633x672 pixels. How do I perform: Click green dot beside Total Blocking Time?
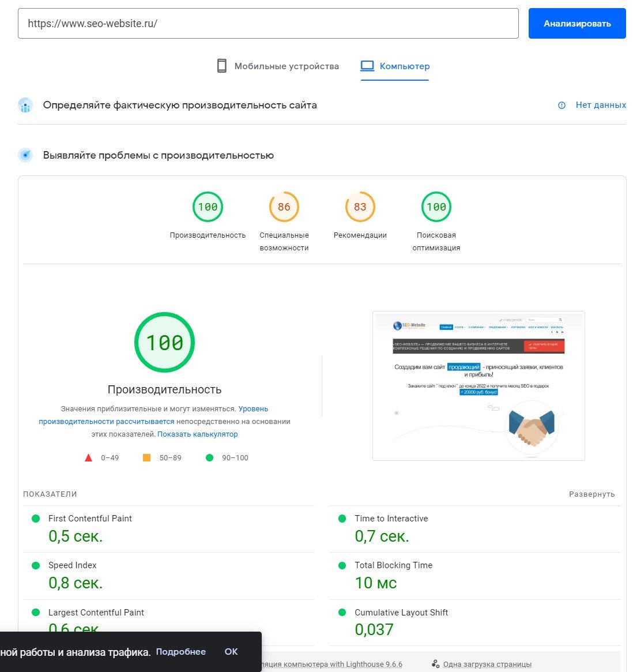(342, 565)
